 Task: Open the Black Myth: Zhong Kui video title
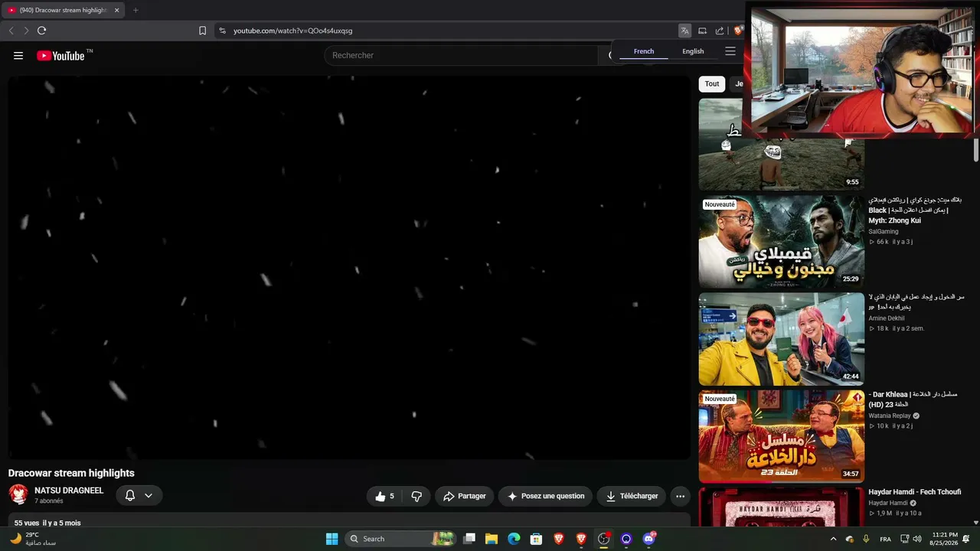tap(915, 210)
